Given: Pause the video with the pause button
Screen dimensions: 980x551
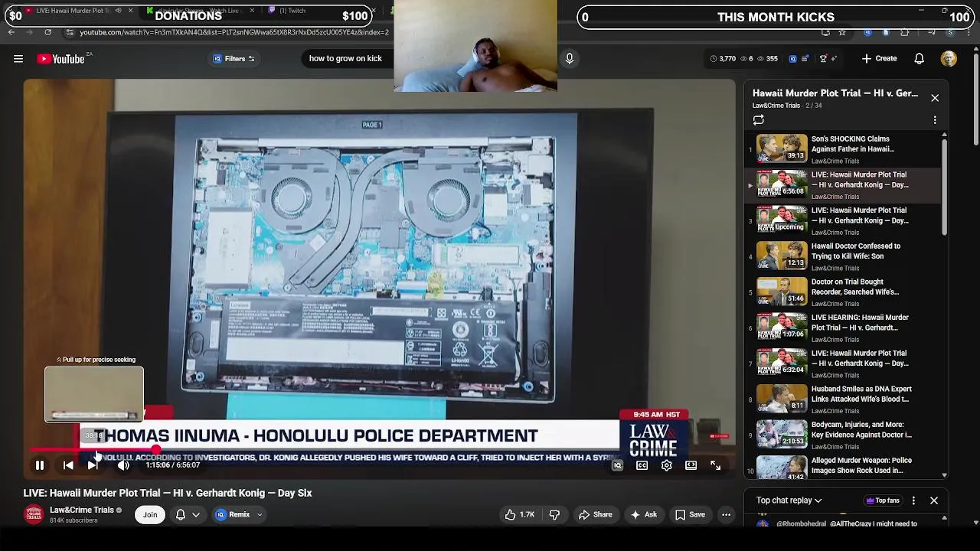Looking at the screenshot, I should [39, 465].
